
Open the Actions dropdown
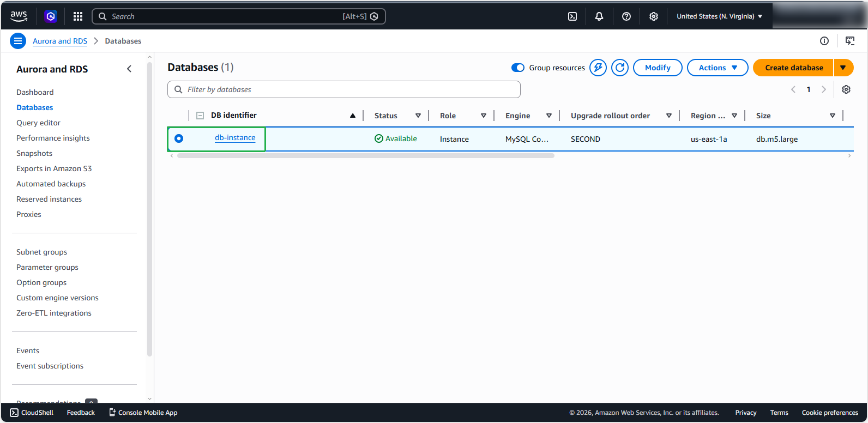pos(718,68)
